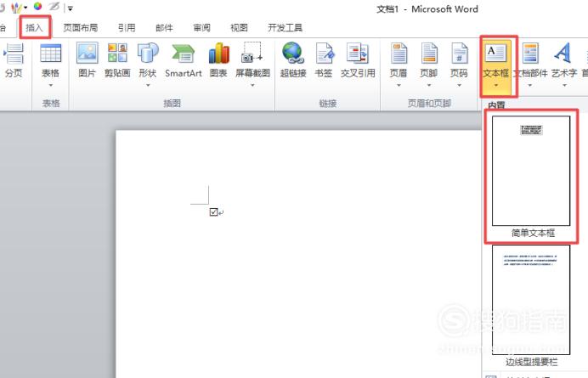Image resolution: width=588 pixels, height=378 pixels.
Task: Switch to the 审阅 ribbon tab
Action: coord(201,28)
